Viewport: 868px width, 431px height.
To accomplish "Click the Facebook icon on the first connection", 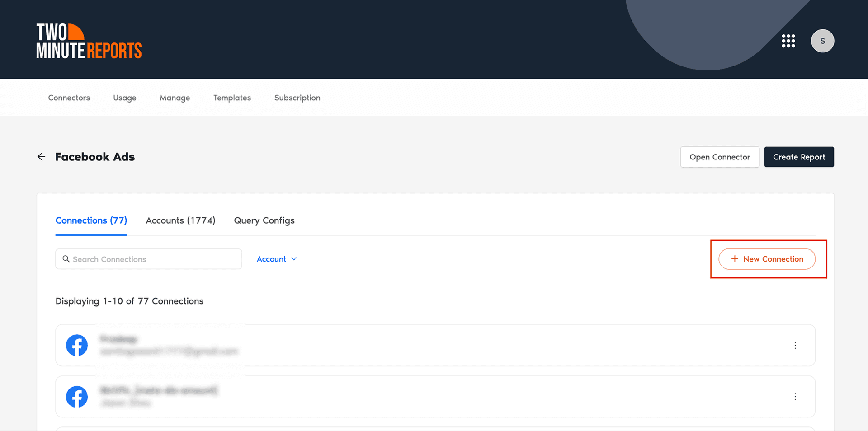I will (x=77, y=345).
